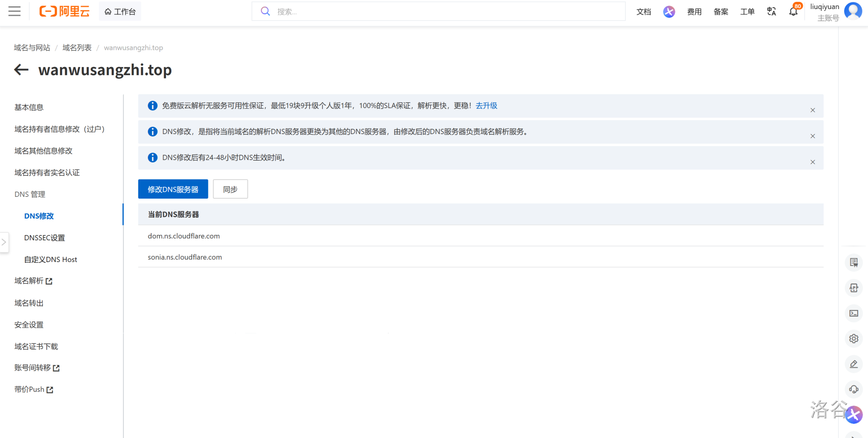Image resolution: width=868 pixels, height=438 pixels.
Task: Open the 工作台 workbench
Action: tap(120, 11)
